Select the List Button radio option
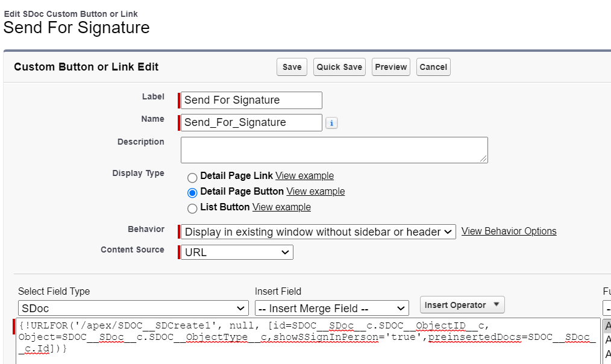 tap(192, 209)
